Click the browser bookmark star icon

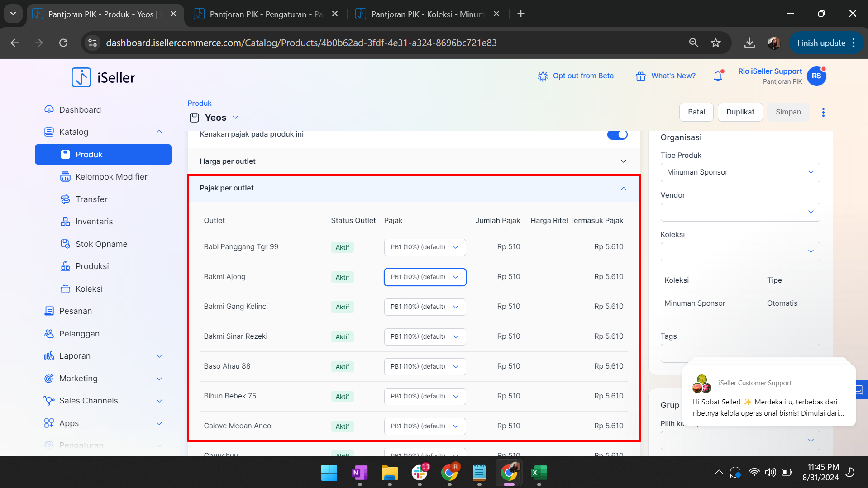(715, 43)
